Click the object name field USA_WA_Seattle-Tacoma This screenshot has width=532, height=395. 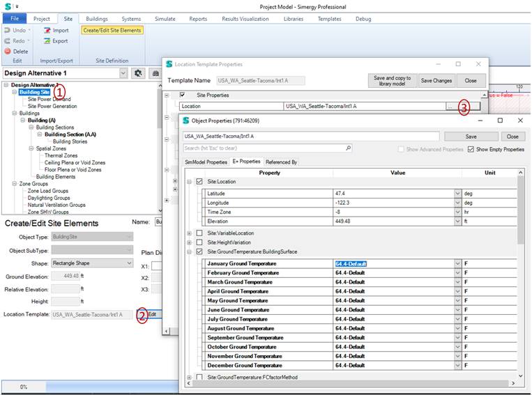(311, 137)
